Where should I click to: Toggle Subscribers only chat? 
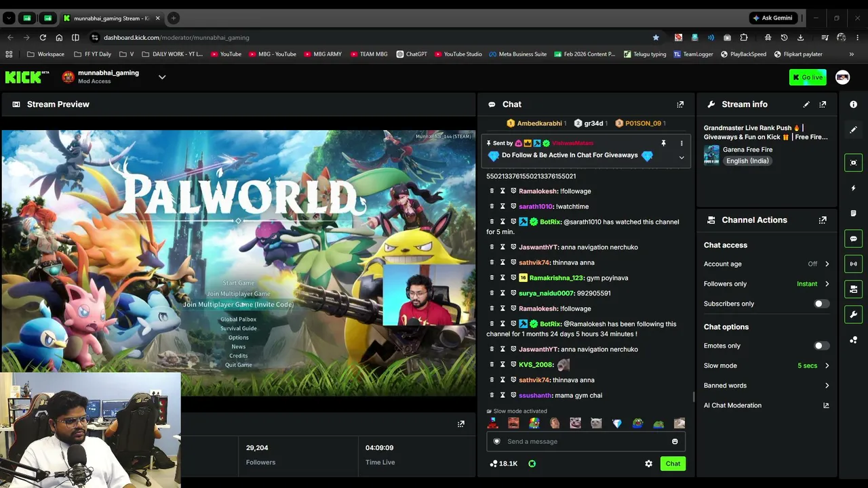tap(821, 304)
